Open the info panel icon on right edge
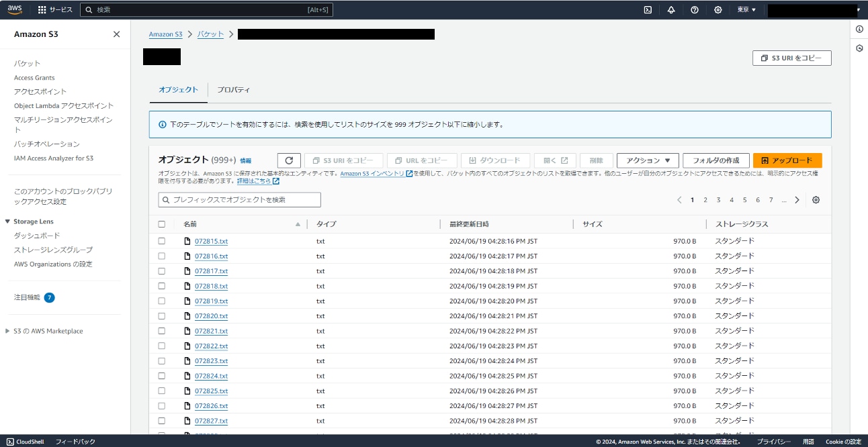868x447 pixels. 859,29
